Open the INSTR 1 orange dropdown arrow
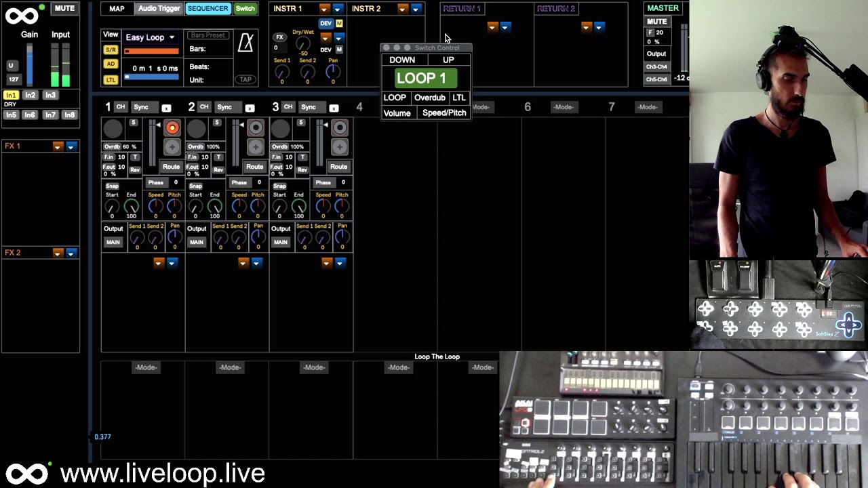This screenshot has width=868, height=488. coord(324,9)
